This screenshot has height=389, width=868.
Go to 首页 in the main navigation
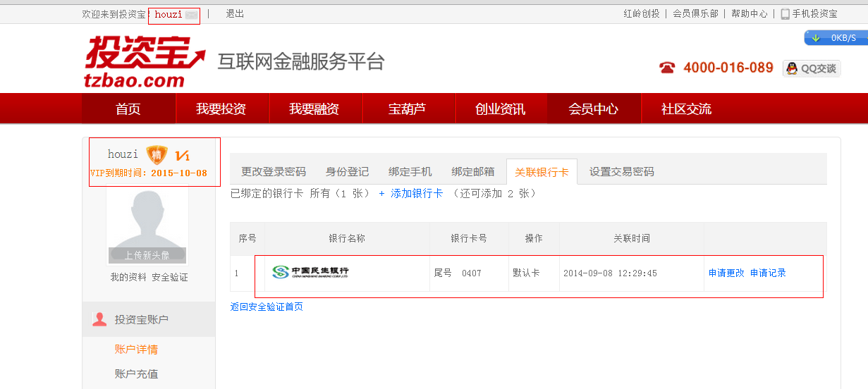coord(128,109)
